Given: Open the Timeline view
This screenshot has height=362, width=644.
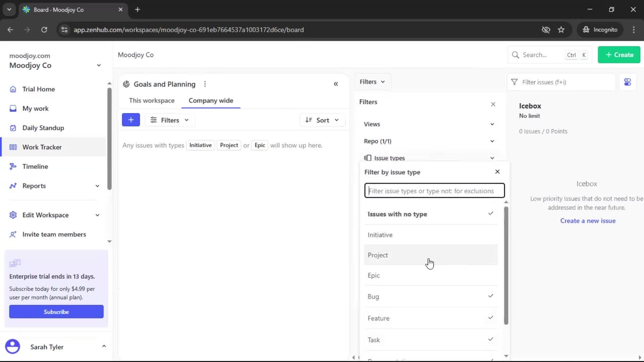Looking at the screenshot, I should 36,166.
